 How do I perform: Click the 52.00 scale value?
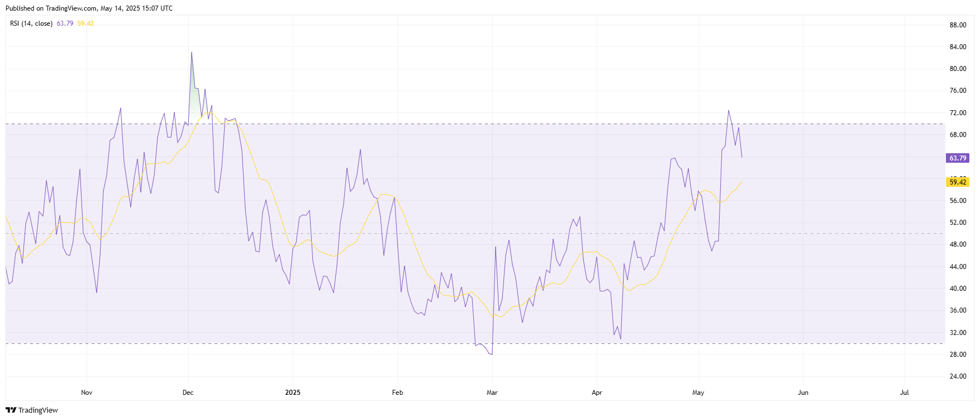[x=958, y=223]
